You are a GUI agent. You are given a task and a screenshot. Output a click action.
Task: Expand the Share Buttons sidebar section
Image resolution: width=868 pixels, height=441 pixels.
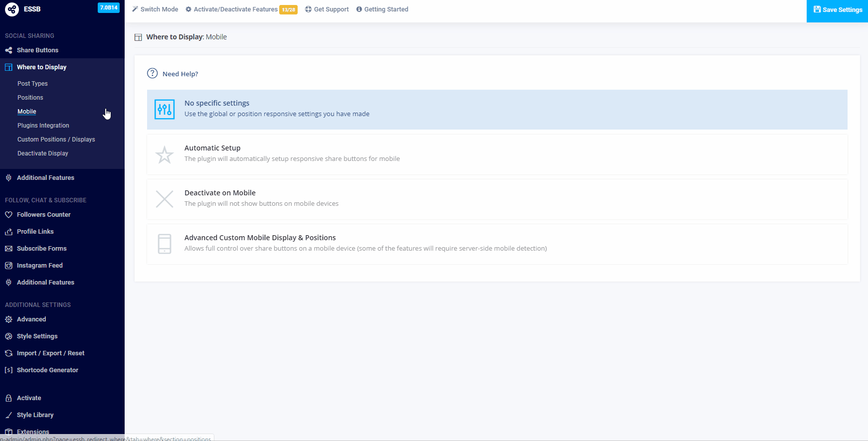pos(37,50)
